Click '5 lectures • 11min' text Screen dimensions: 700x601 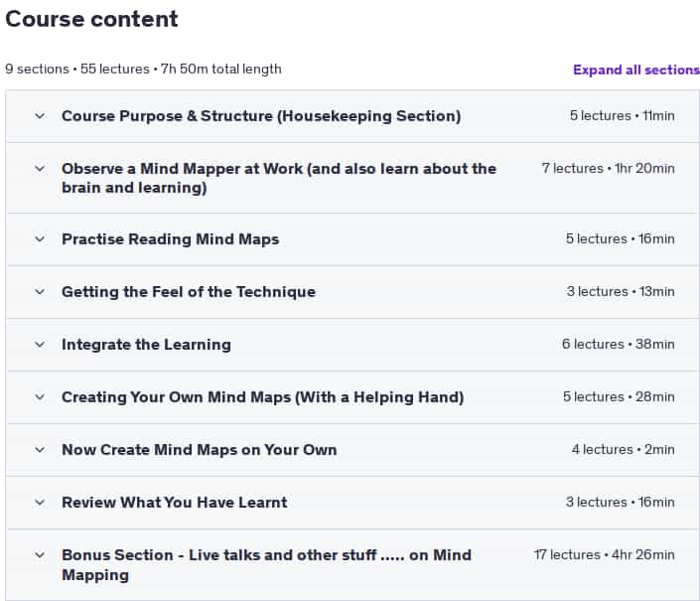tap(622, 115)
